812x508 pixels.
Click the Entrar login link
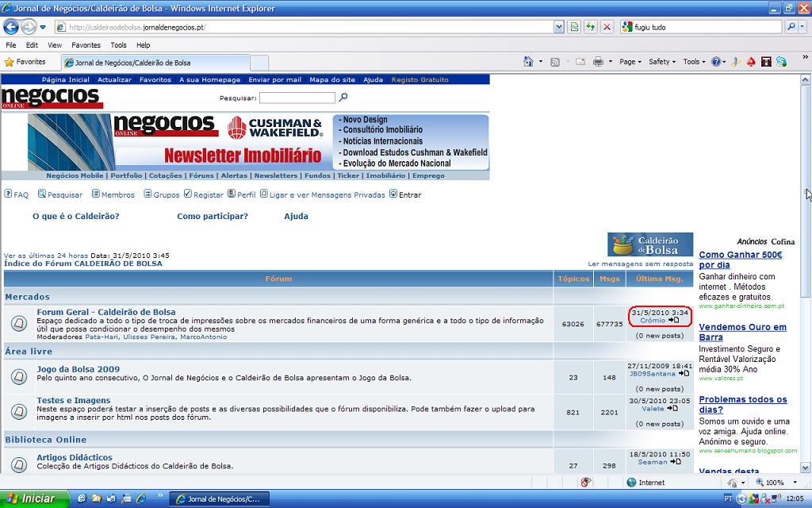coord(405,194)
